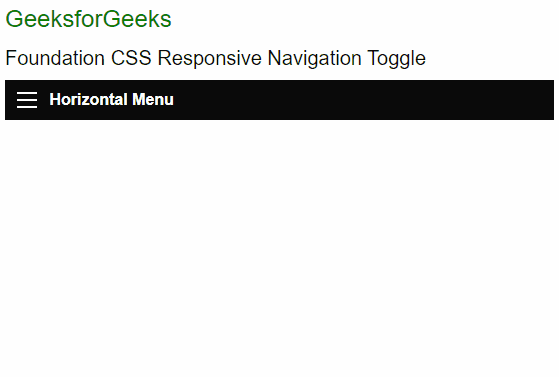The image size is (559, 377).
Task: Click the word Menu in the black bar
Action: (x=153, y=100)
